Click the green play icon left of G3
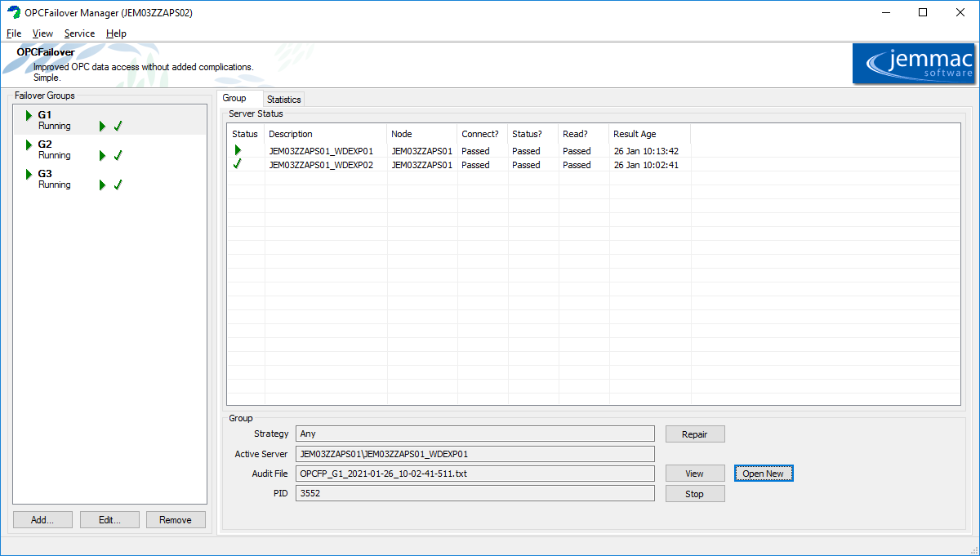 coord(29,174)
